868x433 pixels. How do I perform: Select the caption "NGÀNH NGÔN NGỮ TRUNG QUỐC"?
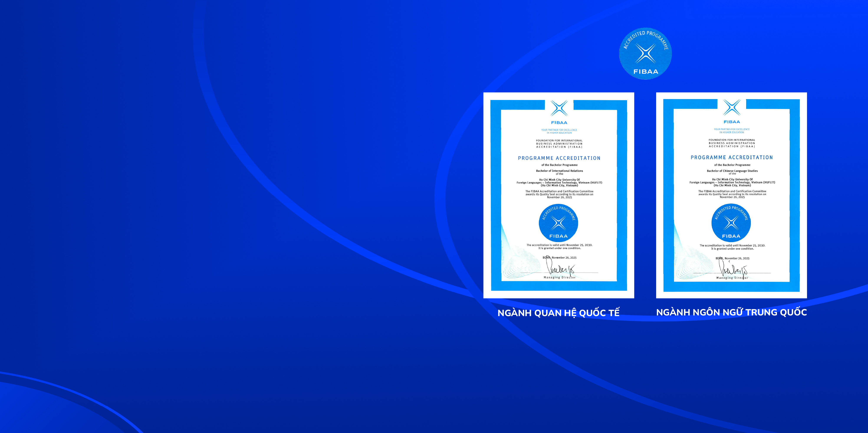tap(732, 312)
